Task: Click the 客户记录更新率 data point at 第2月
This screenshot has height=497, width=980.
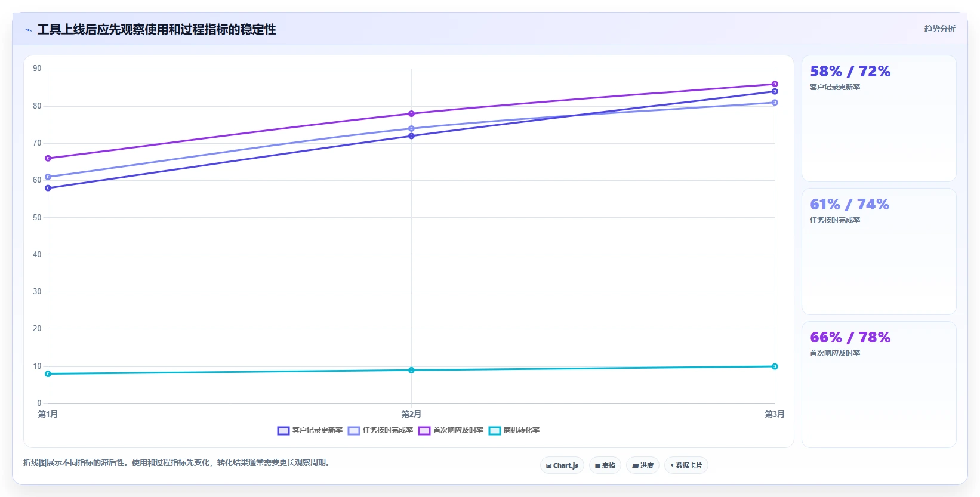Action: click(411, 136)
